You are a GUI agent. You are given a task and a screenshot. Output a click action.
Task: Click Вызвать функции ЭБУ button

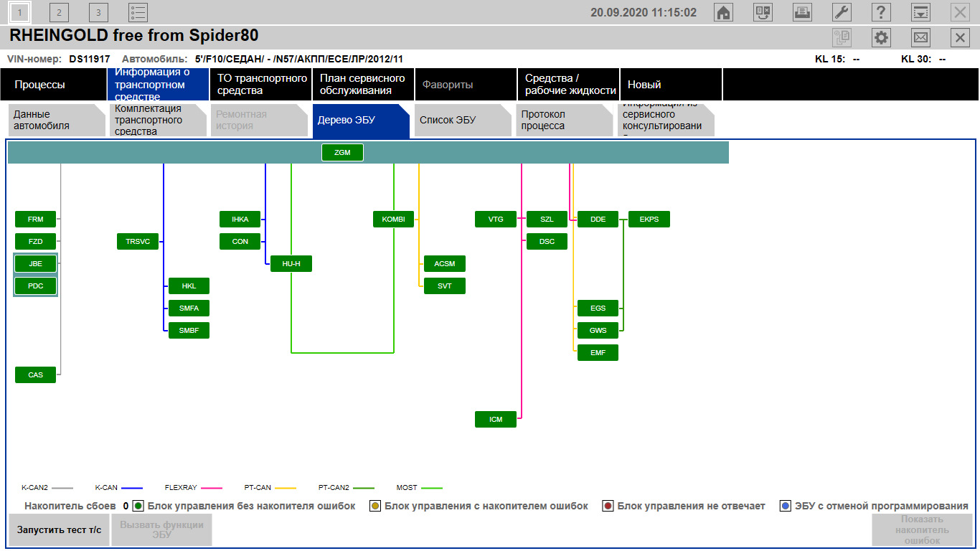coord(161,530)
